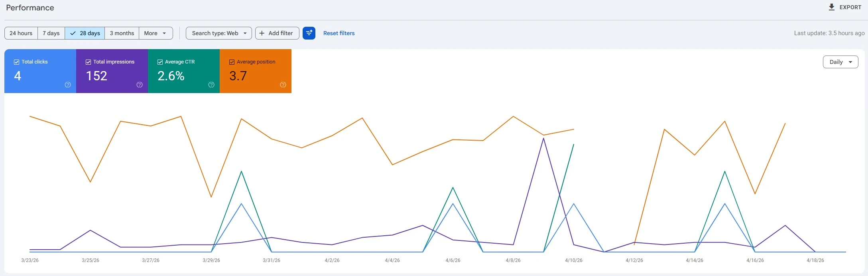Click help icon on Average CTR card
Screen dimensions: 868x276
coord(211,85)
